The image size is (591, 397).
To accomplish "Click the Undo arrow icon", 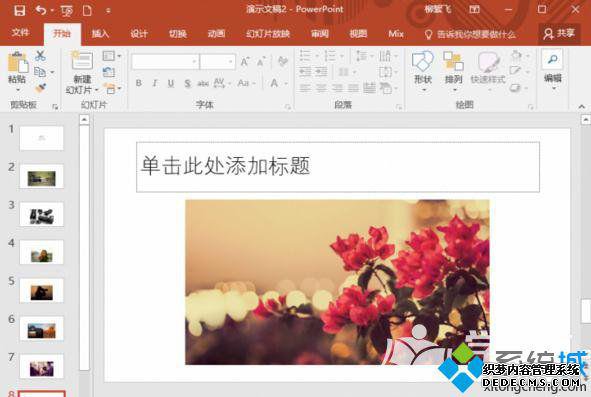I will pyautogui.click(x=41, y=10).
